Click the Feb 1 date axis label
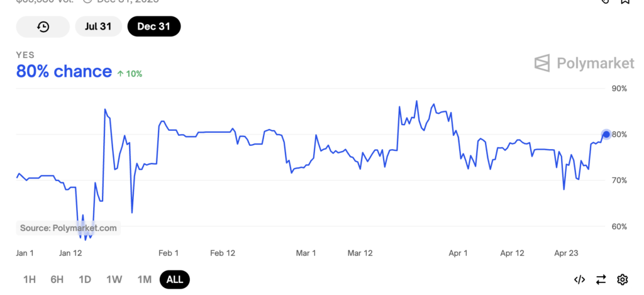The image size is (644, 295). [x=168, y=253]
